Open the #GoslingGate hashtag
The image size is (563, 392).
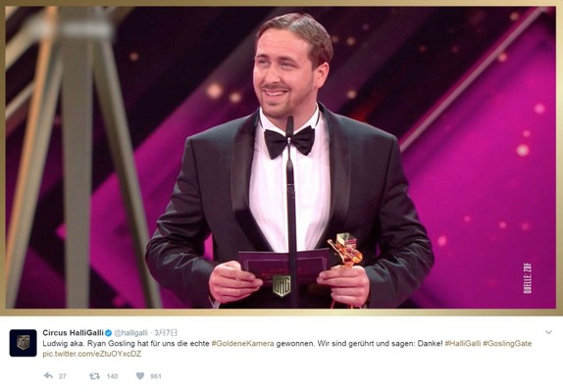point(507,343)
